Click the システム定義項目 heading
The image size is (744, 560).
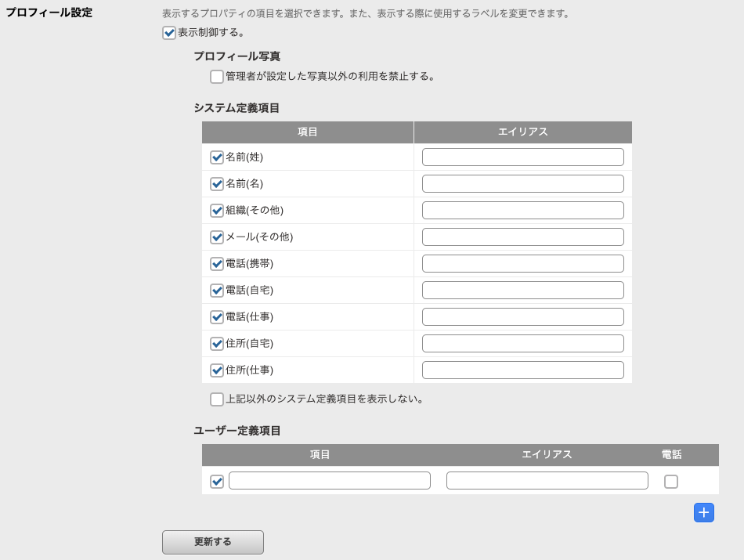[237, 108]
